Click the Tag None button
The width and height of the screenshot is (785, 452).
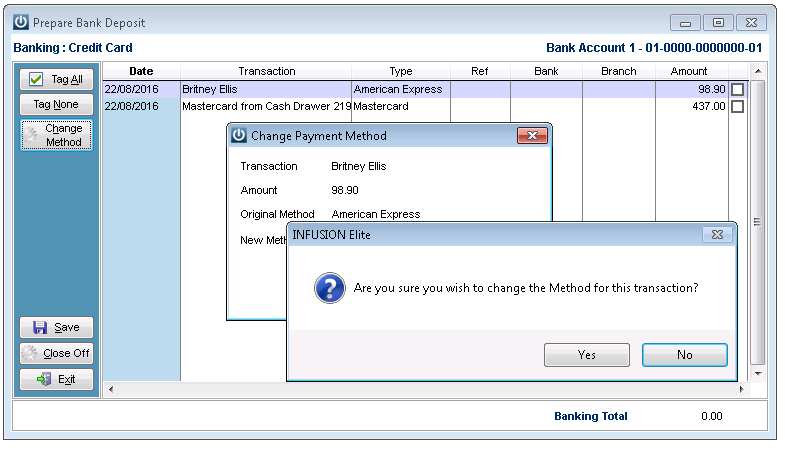pos(57,104)
